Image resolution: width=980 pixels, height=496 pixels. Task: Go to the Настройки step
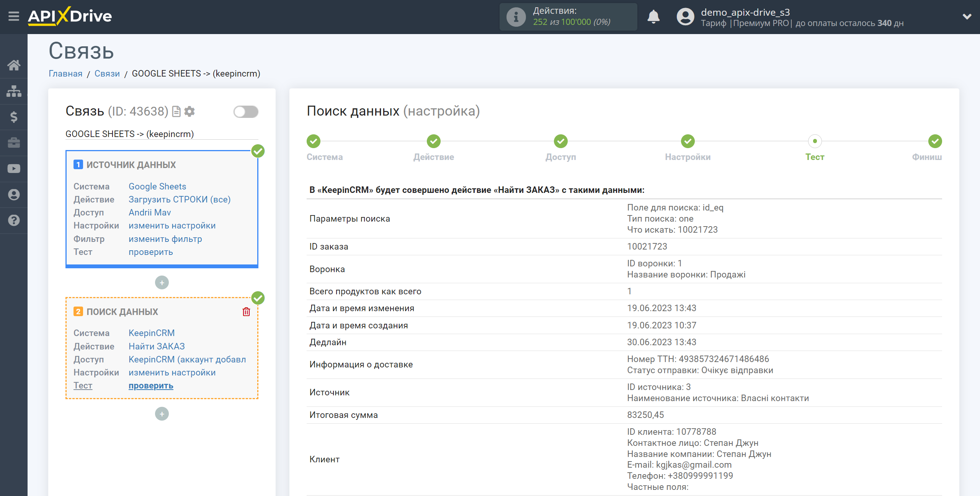tap(688, 141)
